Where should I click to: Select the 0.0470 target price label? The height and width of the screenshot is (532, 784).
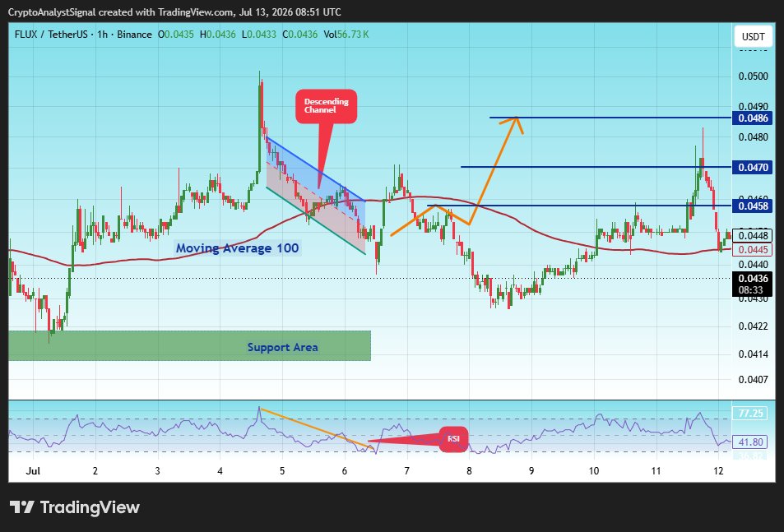click(x=753, y=168)
